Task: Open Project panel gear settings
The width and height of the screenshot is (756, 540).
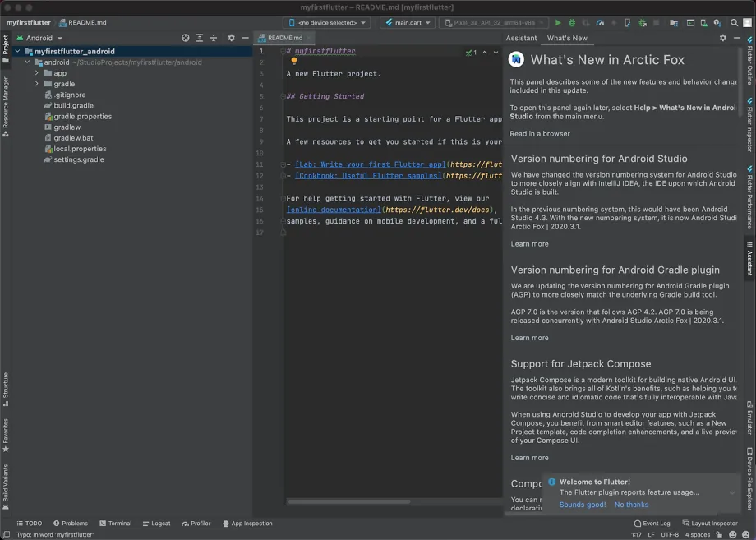Action: click(x=232, y=38)
